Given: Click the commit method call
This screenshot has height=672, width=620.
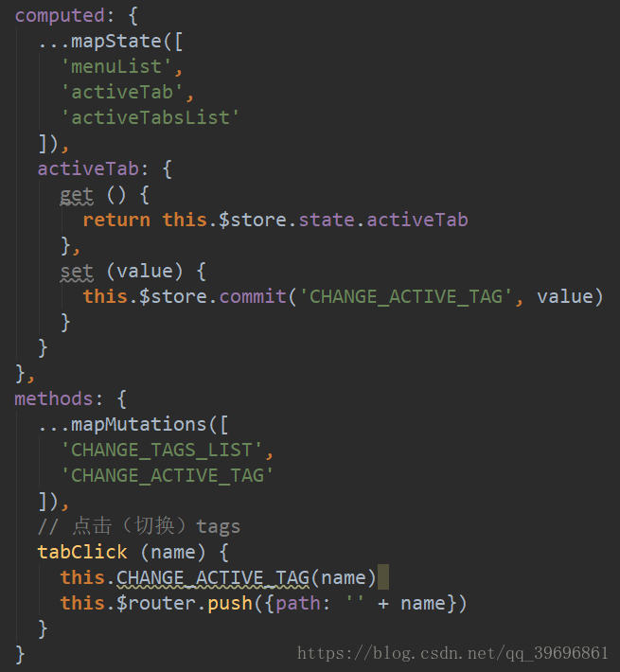Looking at the screenshot, I should 253,296.
